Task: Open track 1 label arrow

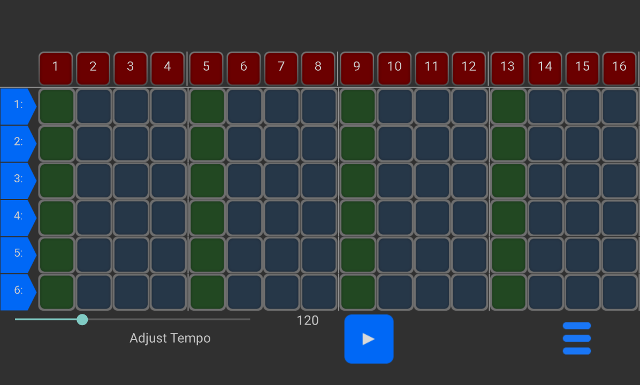Action: pos(18,107)
